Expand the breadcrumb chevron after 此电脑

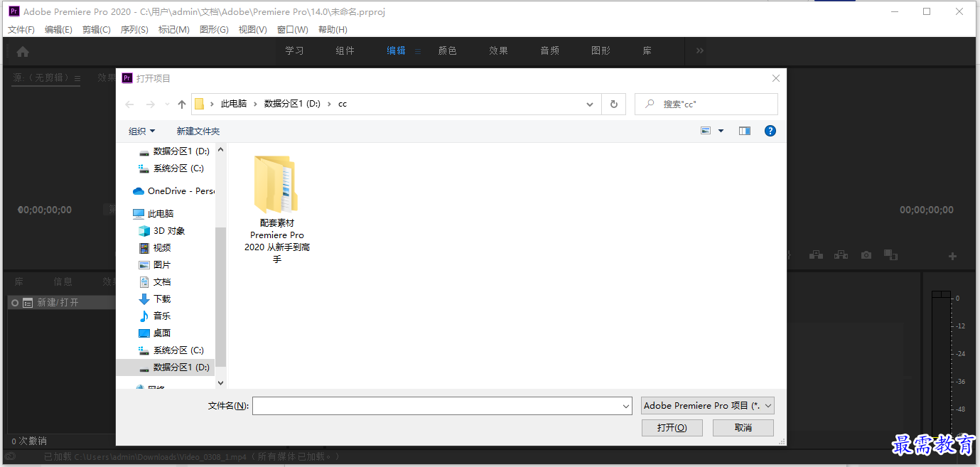coord(256,104)
